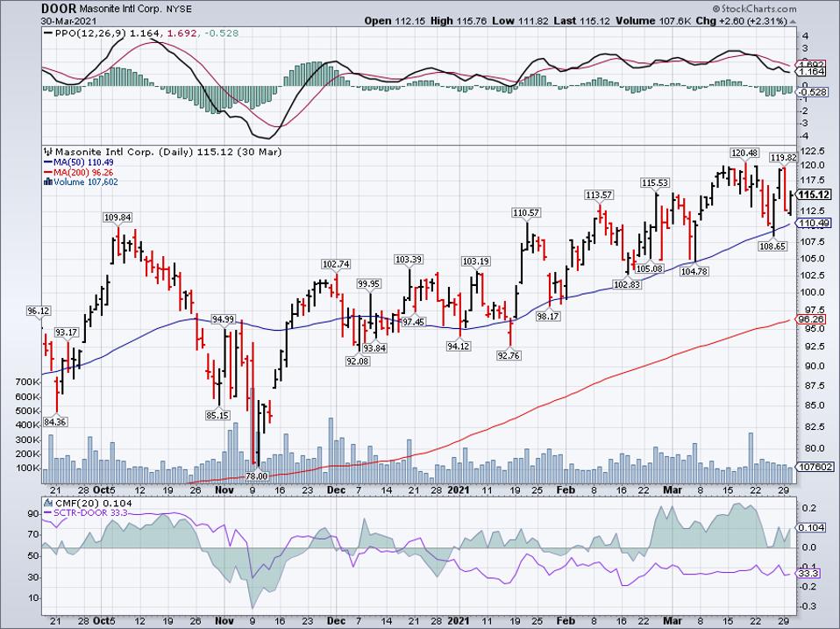Screen dimensions: 840x629
Task: Click the purple SCTR-DOOR legend line marker
Action: (47, 513)
